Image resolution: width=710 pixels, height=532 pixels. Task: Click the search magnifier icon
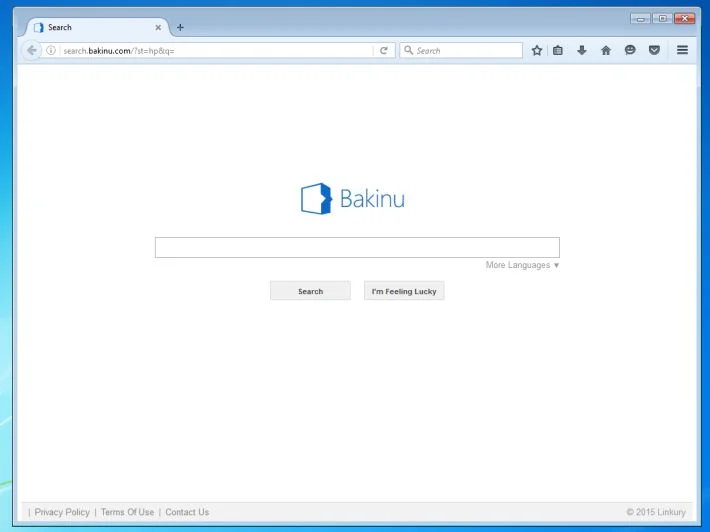pyautogui.click(x=408, y=50)
